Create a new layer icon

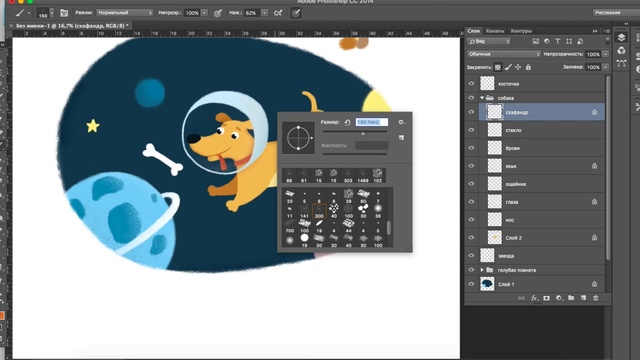click(583, 298)
